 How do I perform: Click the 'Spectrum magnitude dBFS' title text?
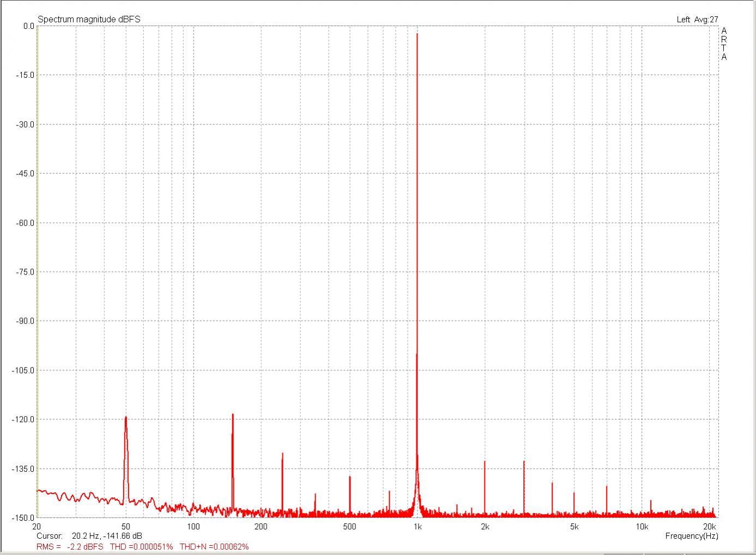point(89,19)
